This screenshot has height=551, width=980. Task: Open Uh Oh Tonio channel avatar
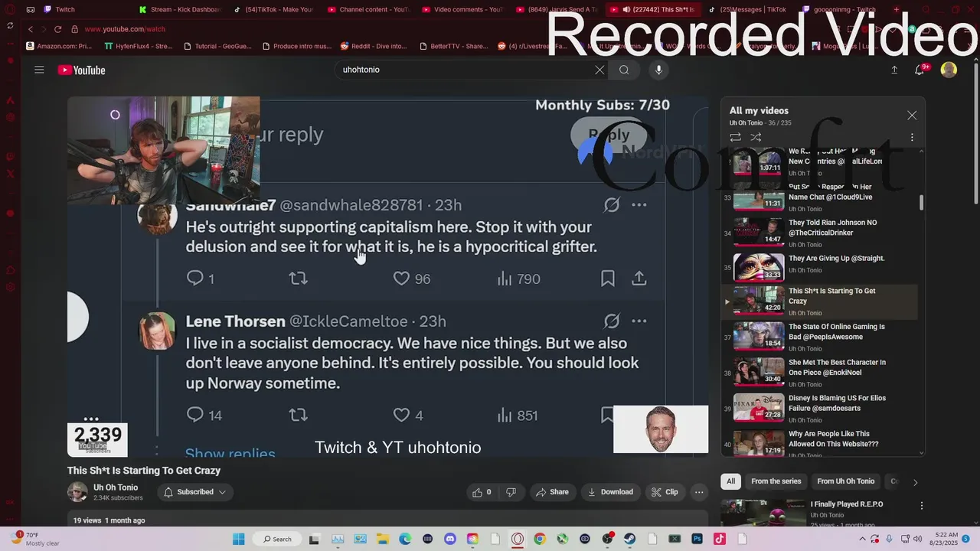[77, 492]
